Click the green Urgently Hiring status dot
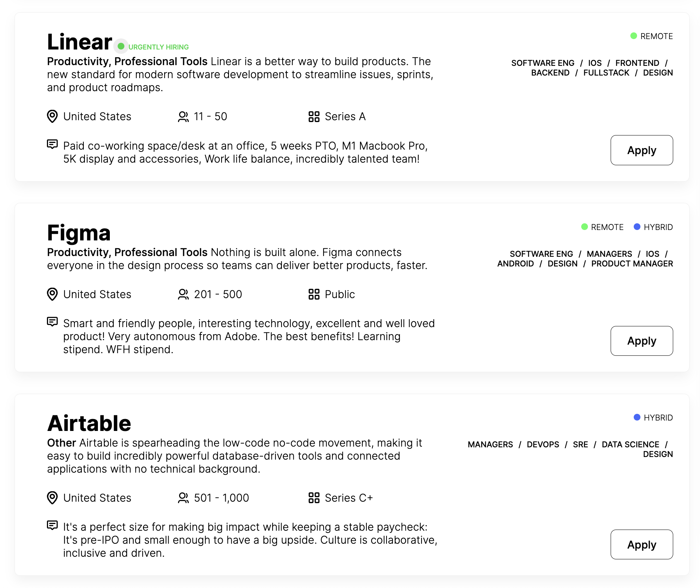This screenshot has width=700, height=588. [121, 47]
